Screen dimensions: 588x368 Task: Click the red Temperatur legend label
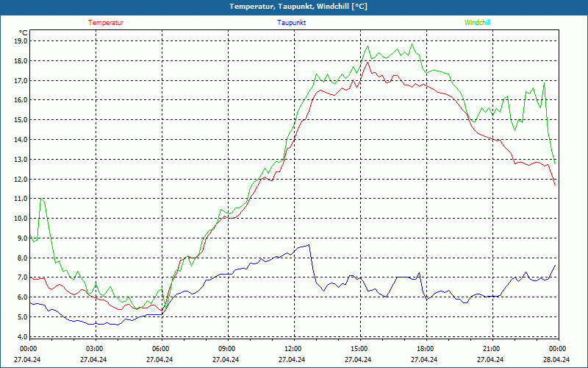point(106,23)
